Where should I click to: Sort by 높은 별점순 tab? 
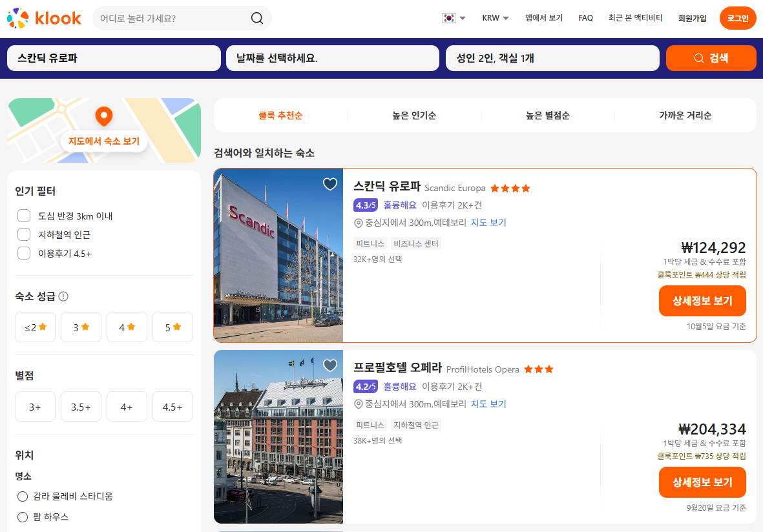point(547,116)
